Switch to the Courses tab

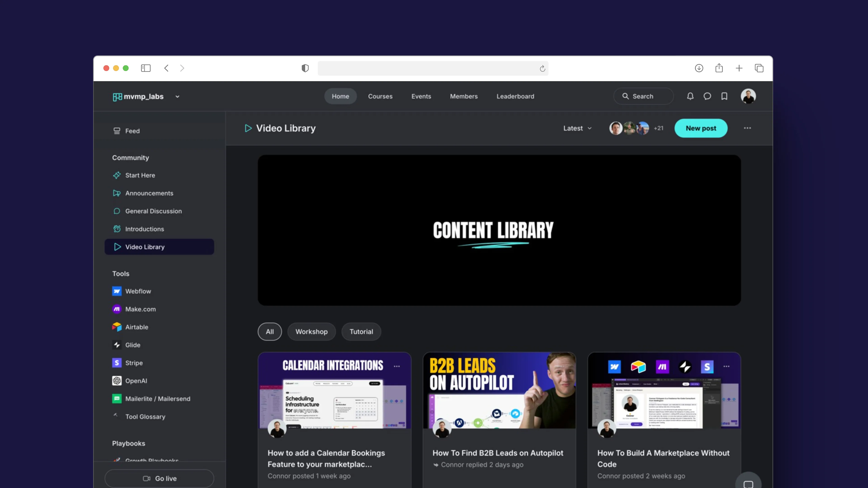point(380,96)
